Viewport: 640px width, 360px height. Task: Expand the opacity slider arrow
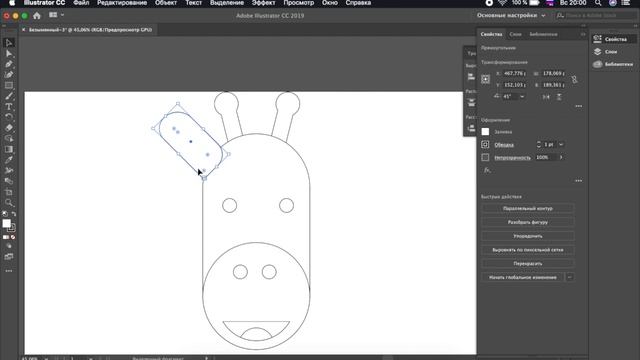pyautogui.click(x=561, y=157)
